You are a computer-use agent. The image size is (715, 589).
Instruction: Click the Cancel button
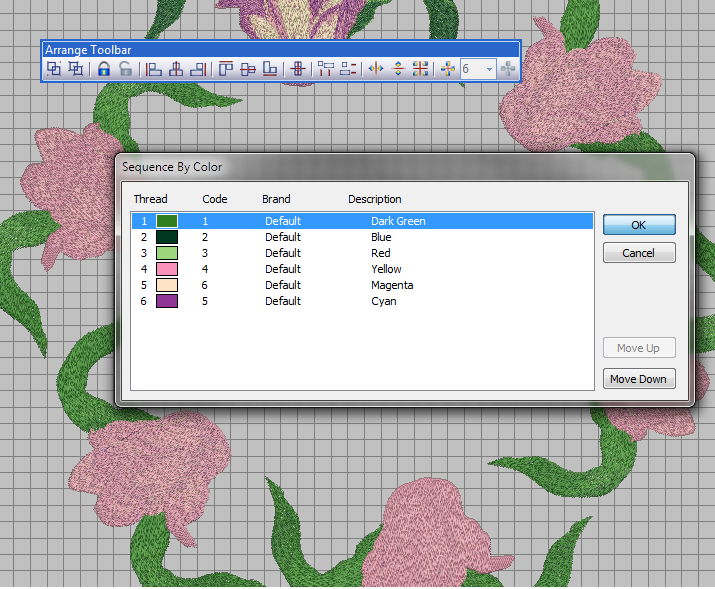point(639,253)
